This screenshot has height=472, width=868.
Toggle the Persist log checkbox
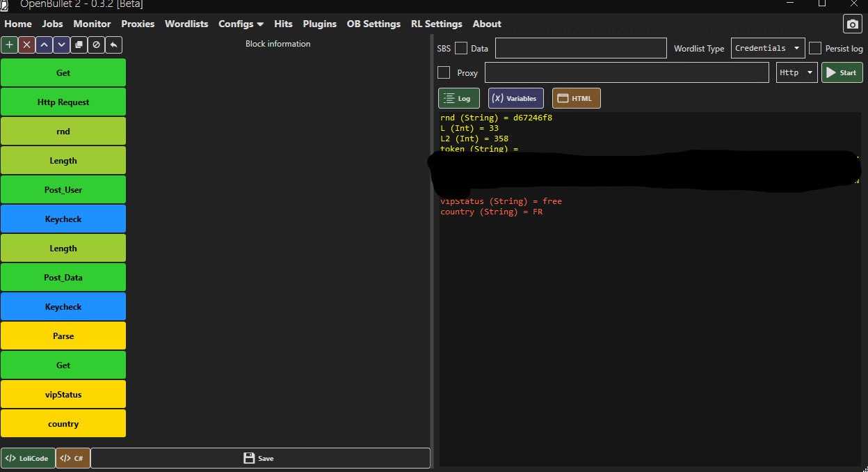(815, 48)
